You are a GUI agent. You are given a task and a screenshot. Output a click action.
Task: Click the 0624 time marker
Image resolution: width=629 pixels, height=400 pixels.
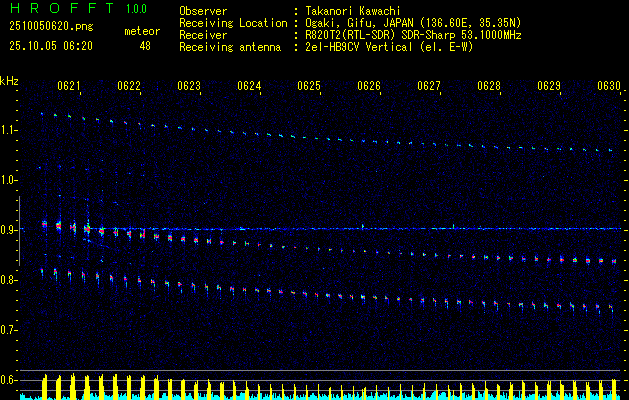click(249, 87)
